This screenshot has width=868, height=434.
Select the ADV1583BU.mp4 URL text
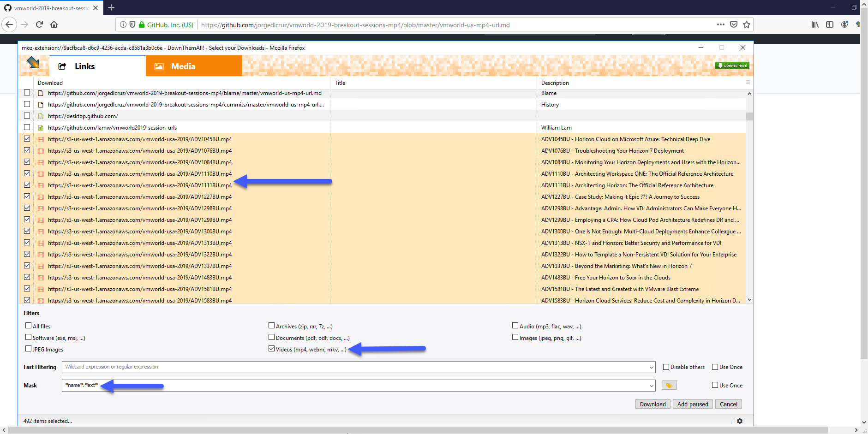coord(140,301)
